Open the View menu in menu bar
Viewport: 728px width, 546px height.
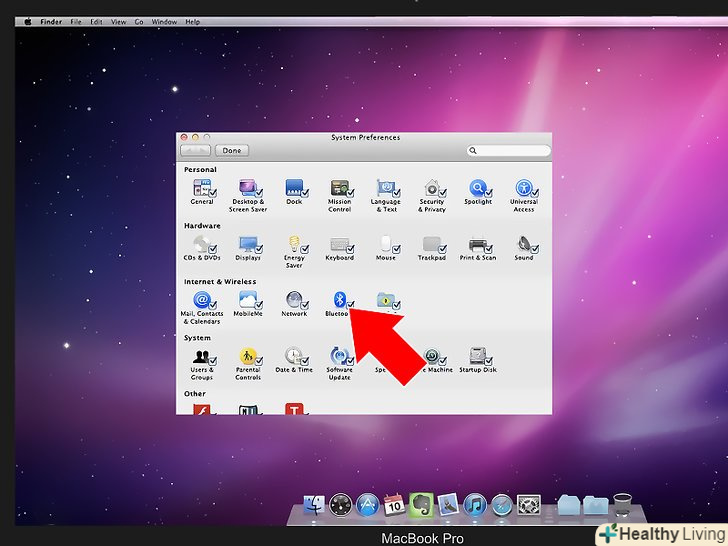(x=118, y=21)
